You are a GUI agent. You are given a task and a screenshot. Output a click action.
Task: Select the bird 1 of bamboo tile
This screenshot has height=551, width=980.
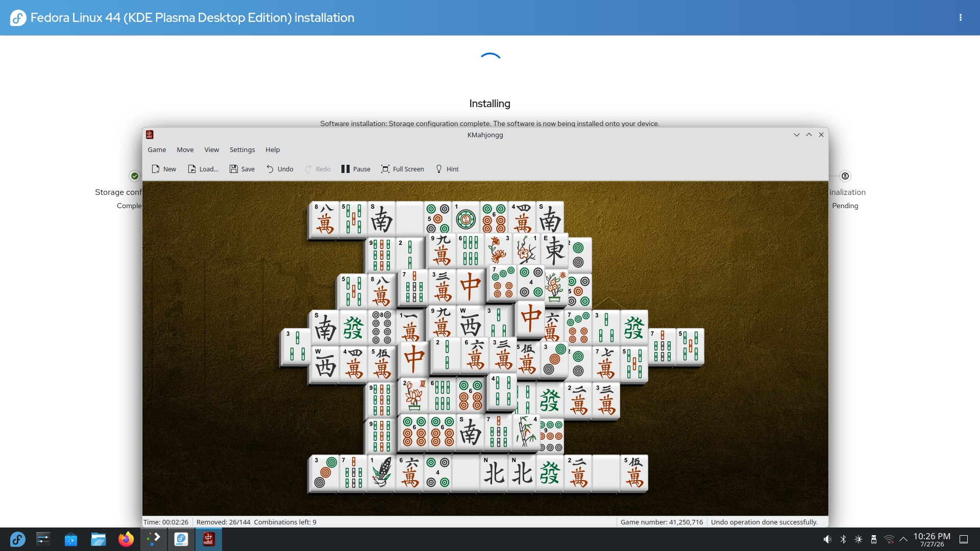tap(381, 472)
